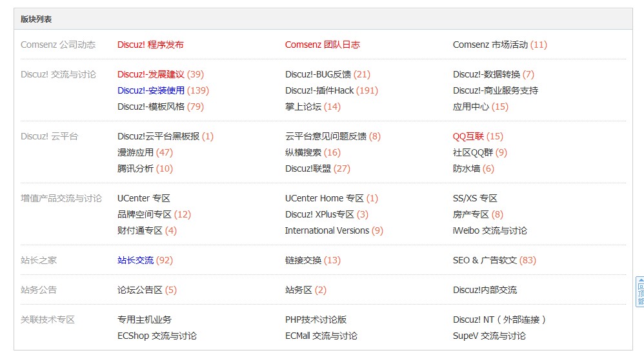
Task: Select Discuz! 云平台 category label
Action: [x=49, y=136]
